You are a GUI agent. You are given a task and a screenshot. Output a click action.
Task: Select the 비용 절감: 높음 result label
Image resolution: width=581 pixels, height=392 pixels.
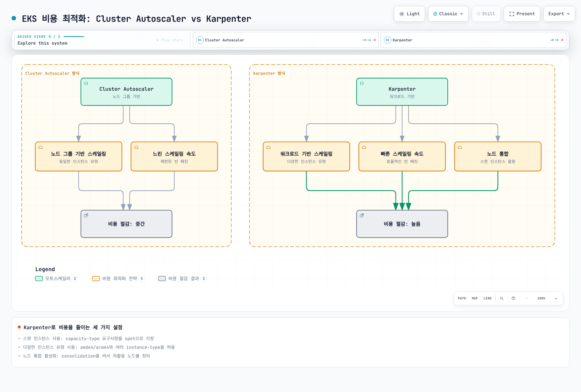[402, 224]
